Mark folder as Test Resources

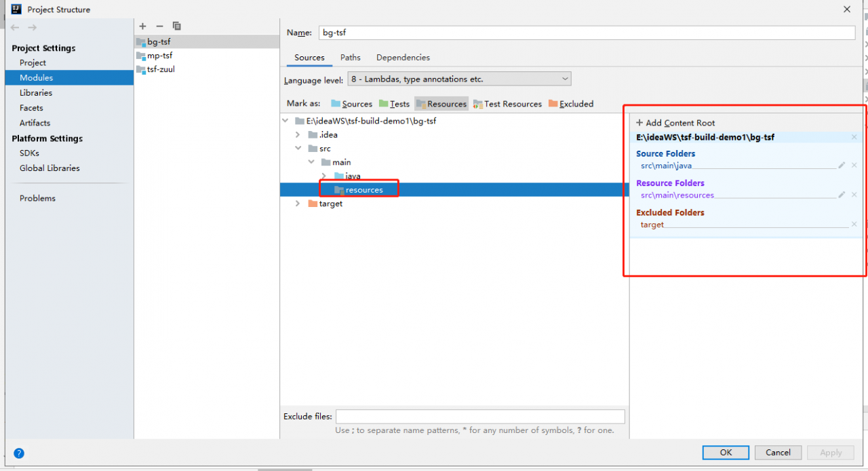[508, 104]
